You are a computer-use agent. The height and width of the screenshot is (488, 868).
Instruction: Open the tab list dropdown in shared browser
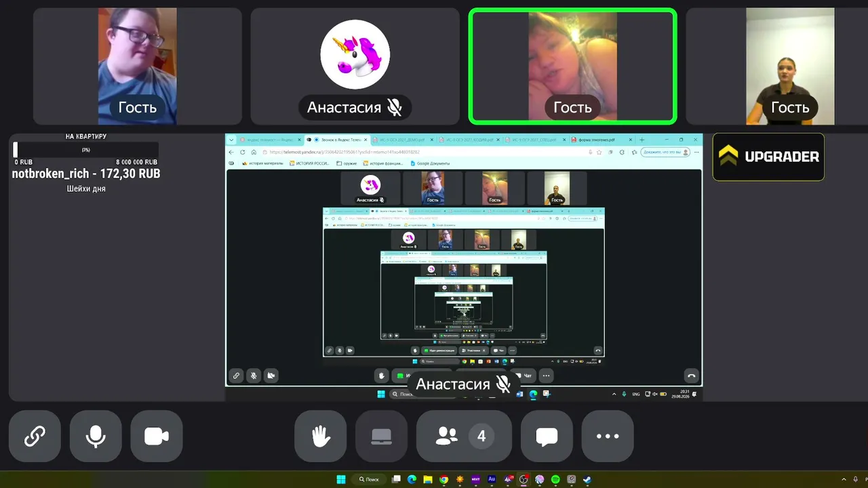(x=231, y=140)
